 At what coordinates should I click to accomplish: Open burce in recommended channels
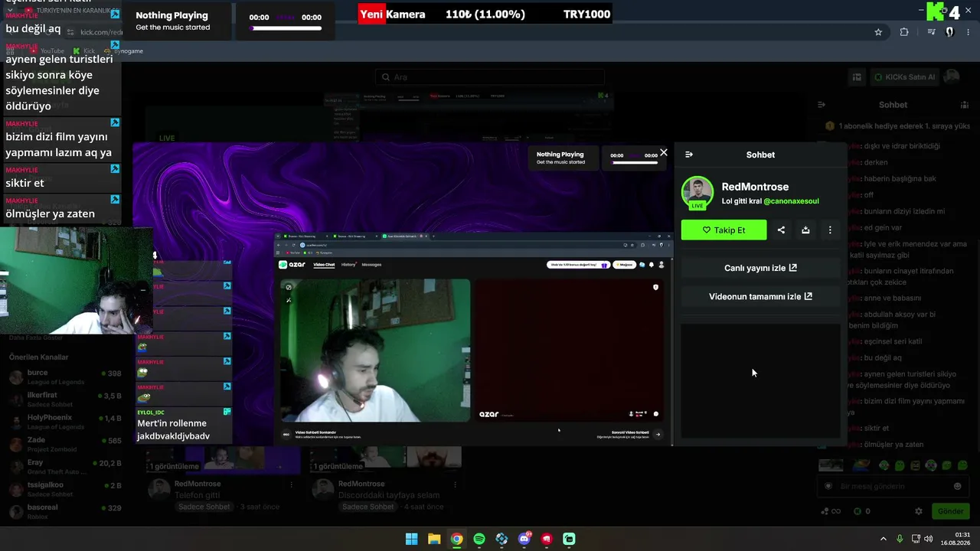[x=65, y=377]
